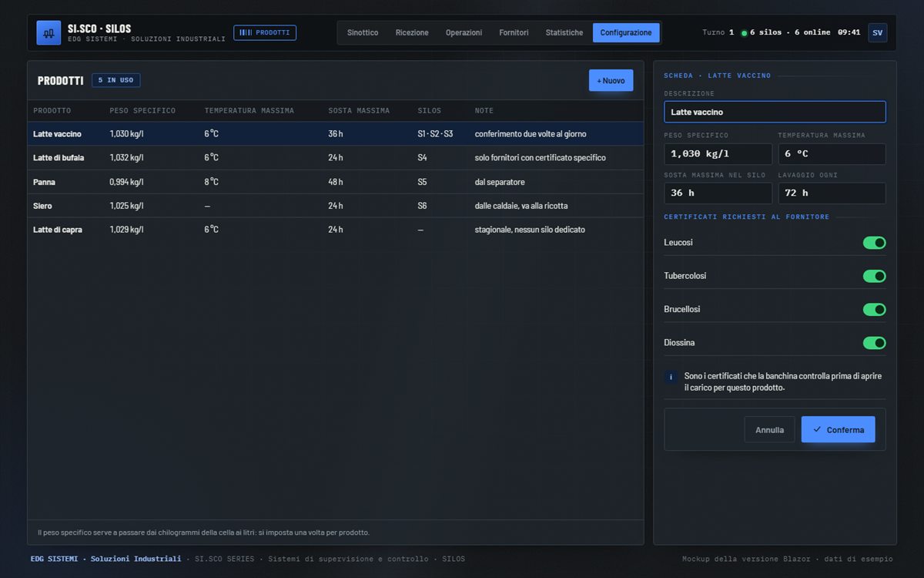Confirm the product with Conferma

coord(838,429)
